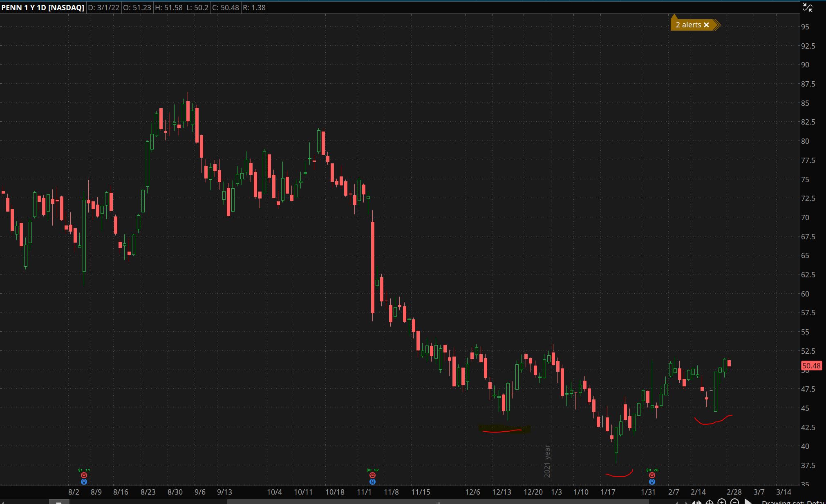Click the November conference call lightbulb icon
Image resolution: width=826 pixels, height=504 pixels.
pyautogui.click(x=372, y=482)
